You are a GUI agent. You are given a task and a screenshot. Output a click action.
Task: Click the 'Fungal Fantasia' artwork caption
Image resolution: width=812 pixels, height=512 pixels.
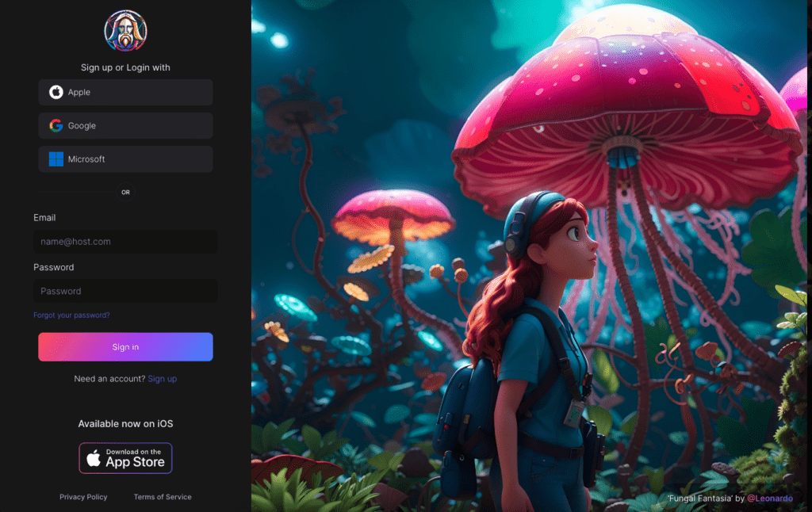(x=700, y=498)
